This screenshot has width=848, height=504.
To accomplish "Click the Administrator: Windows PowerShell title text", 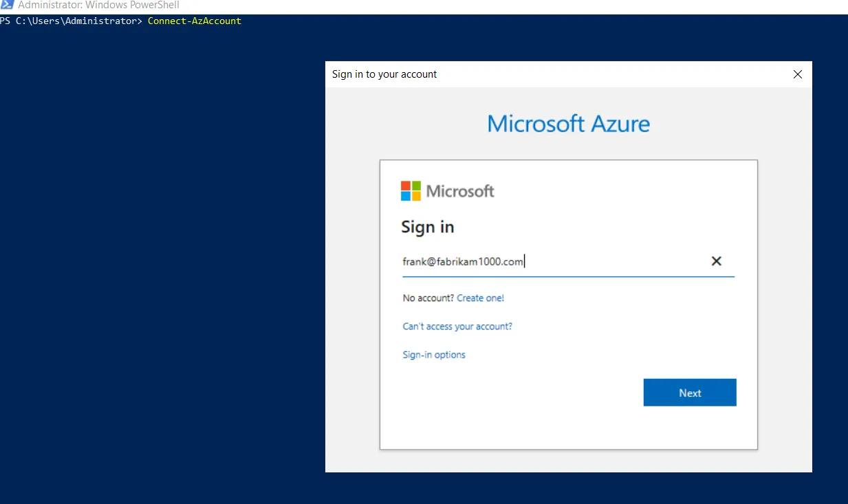I will click(x=98, y=5).
